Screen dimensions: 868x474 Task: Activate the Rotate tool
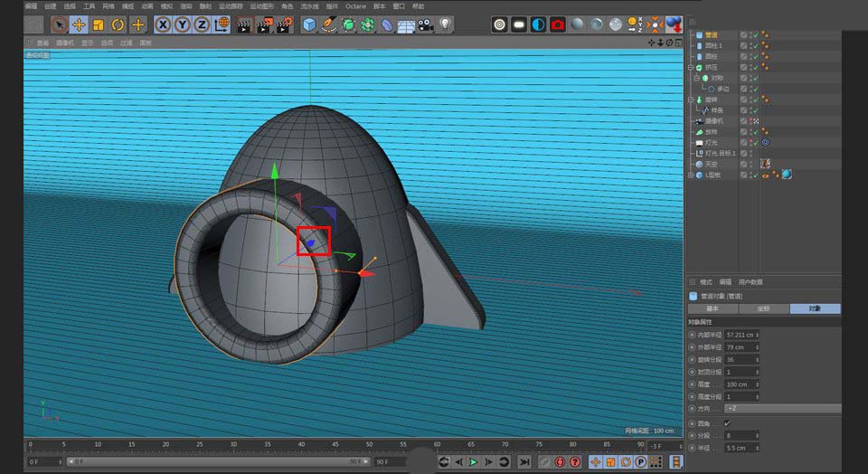click(118, 25)
